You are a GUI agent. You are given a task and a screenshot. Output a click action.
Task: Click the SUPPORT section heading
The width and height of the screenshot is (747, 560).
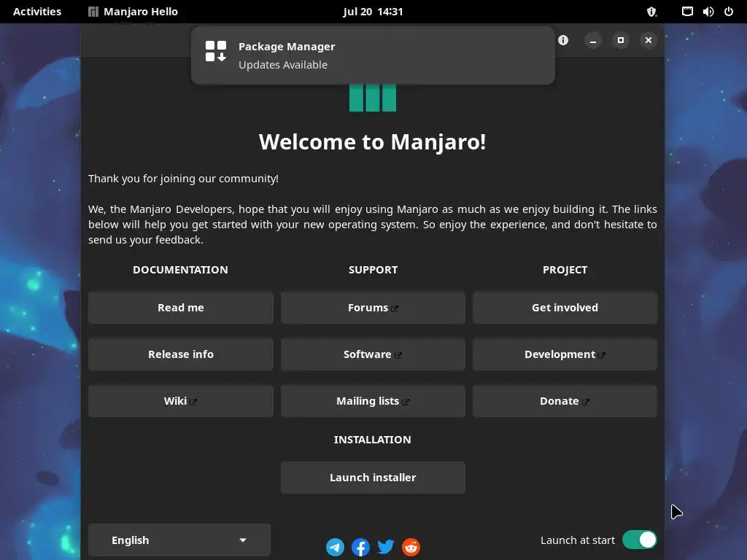click(373, 270)
